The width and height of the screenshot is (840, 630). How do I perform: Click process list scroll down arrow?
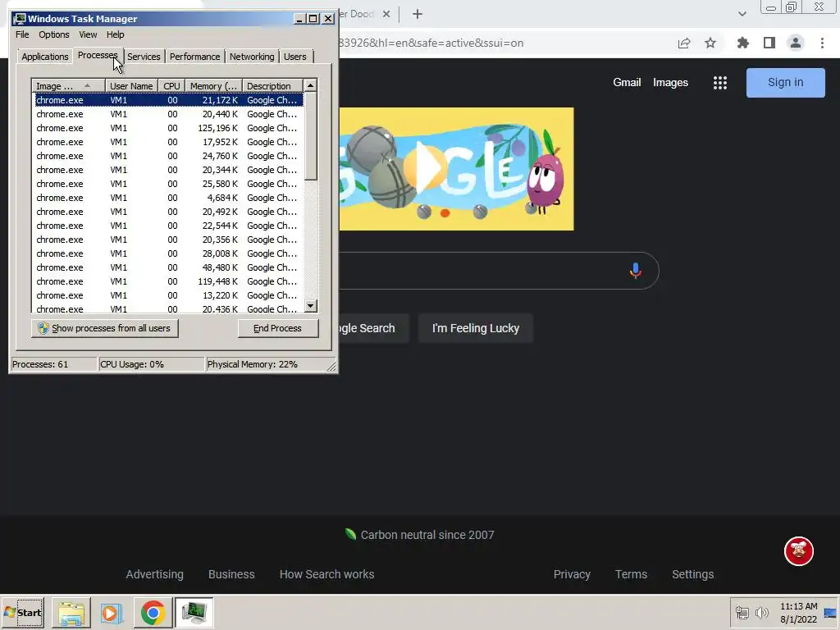pos(310,306)
